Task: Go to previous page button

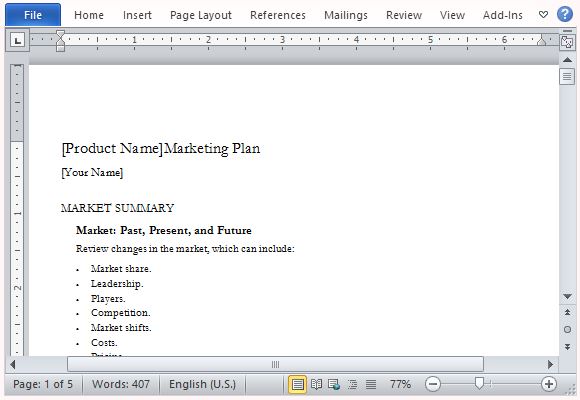Action: [x=567, y=313]
